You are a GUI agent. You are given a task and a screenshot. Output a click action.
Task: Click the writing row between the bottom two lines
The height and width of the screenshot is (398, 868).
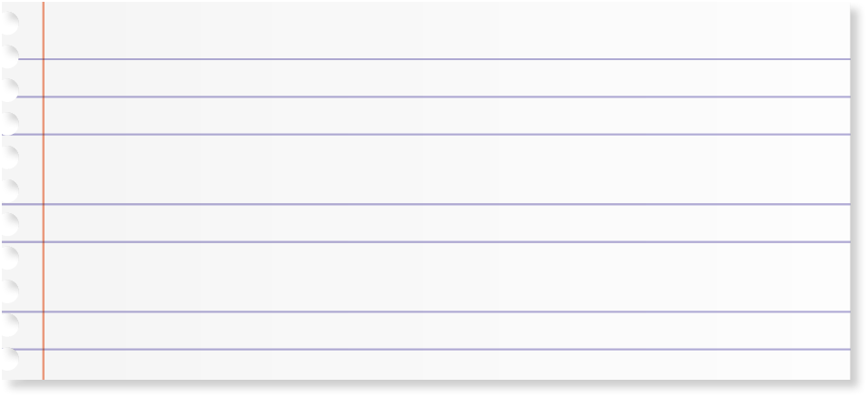437,331
